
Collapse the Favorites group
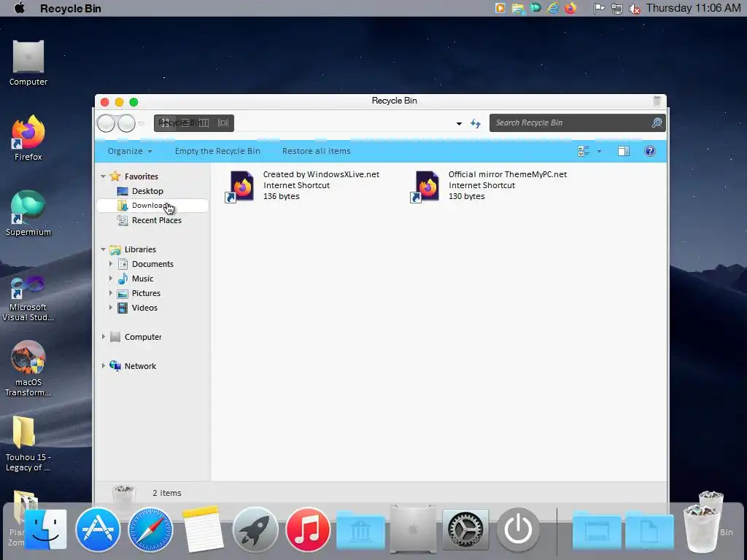point(103,176)
